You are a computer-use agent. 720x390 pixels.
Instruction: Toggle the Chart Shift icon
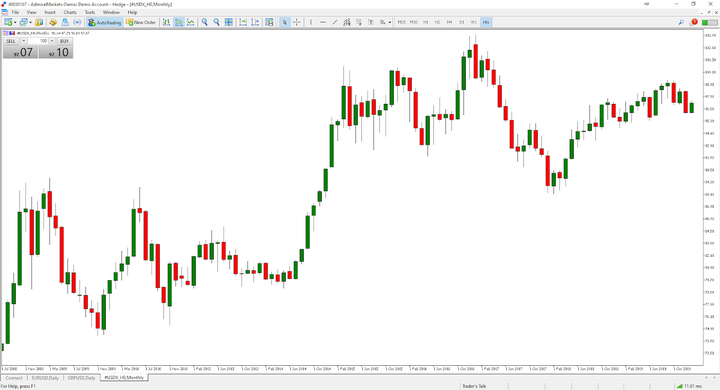[255, 22]
